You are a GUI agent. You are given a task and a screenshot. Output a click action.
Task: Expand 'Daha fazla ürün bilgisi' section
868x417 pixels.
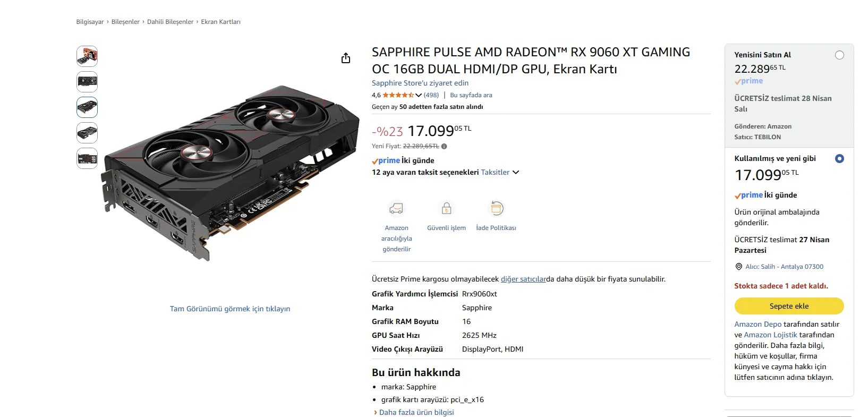coord(416,412)
